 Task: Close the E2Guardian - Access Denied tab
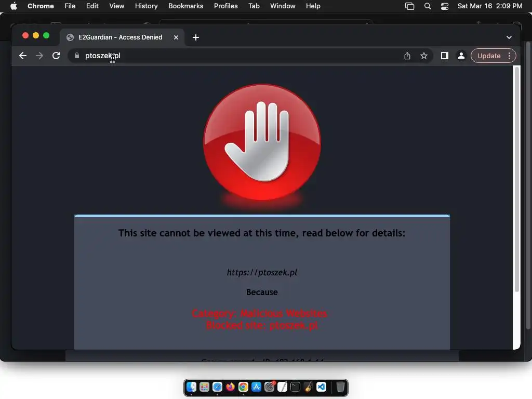click(176, 37)
